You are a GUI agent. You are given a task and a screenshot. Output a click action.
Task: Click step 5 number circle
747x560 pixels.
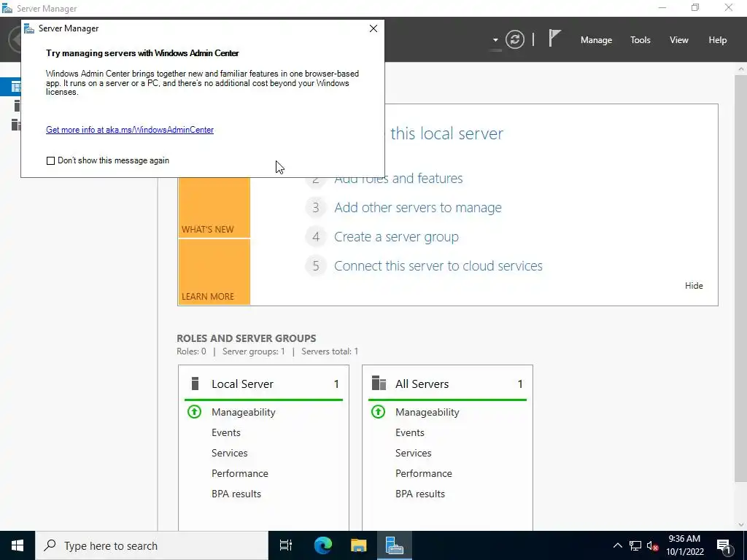click(316, 265)
